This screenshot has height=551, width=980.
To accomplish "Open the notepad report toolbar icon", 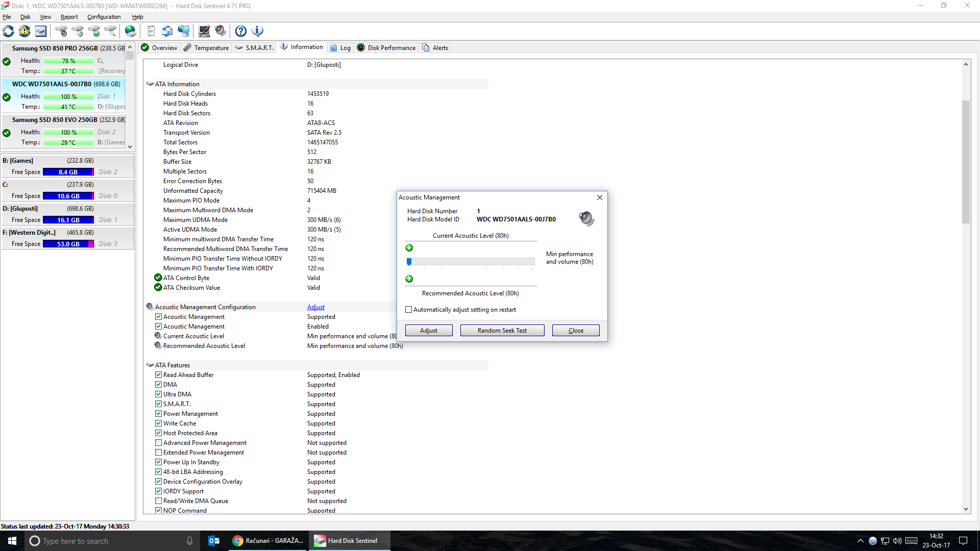I will (151, 31).
